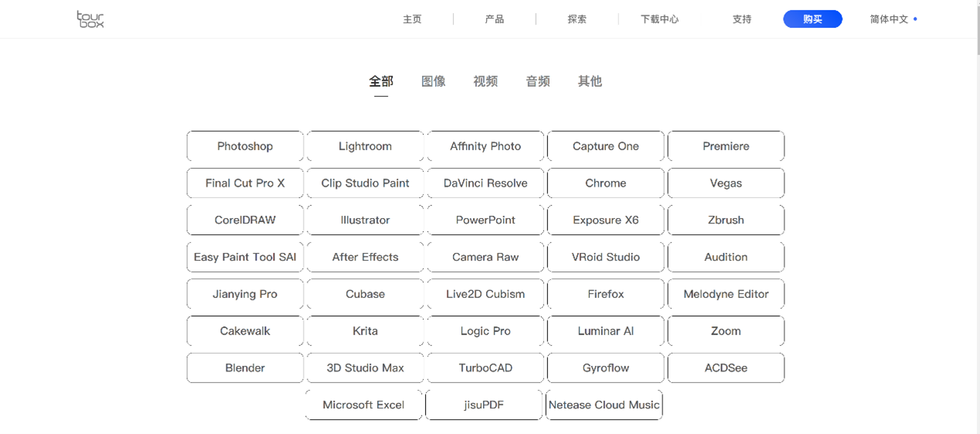The image size is (980, 434).
Task: Choose the Vegas button
Action: pos(726,183)
